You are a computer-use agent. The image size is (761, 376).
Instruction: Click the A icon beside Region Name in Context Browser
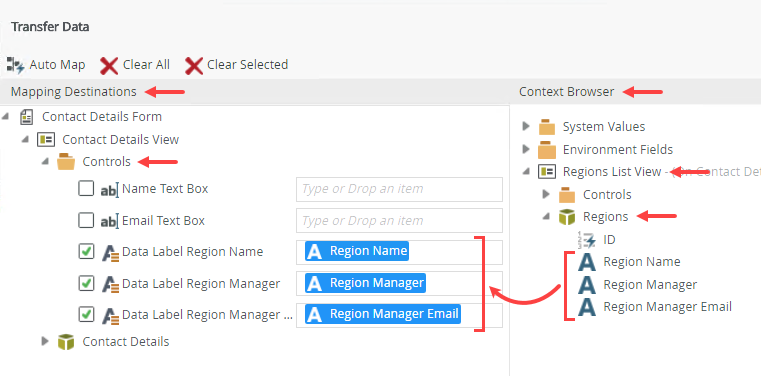(587, 262)
